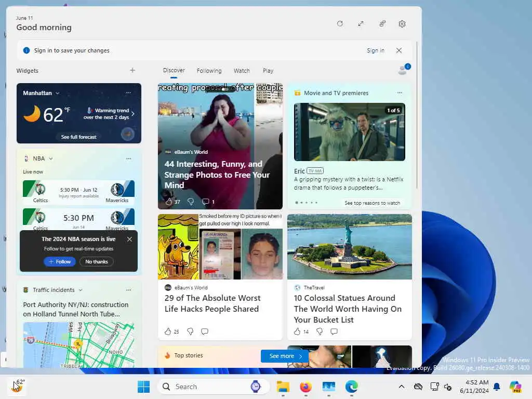532x399 pixels.
Task: Dislike the Colossal Statues article
Action: (x=320, y=331)
